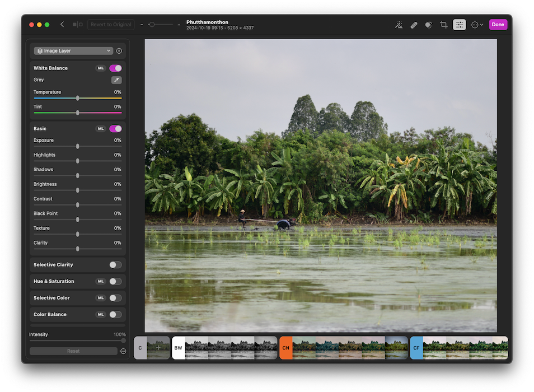534x392 pixels.
Task: Click the Contrast slider handle
Action: (78, 205)
